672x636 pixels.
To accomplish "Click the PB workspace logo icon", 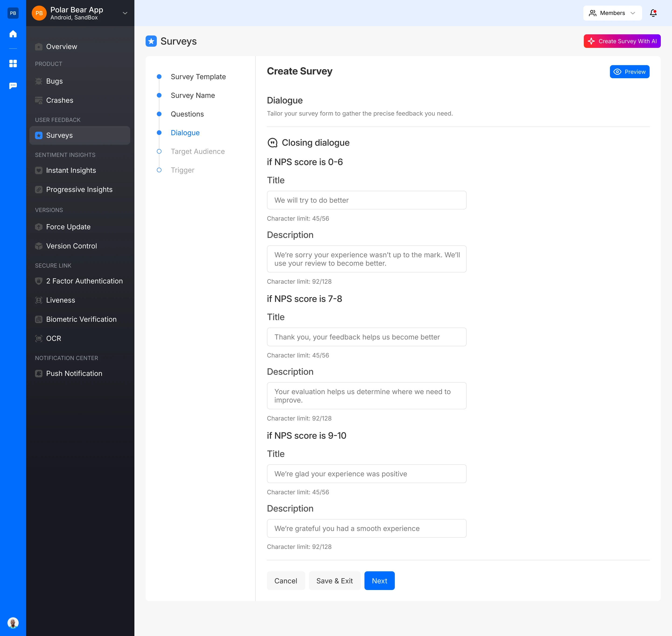I will click(x=13, y=13).
